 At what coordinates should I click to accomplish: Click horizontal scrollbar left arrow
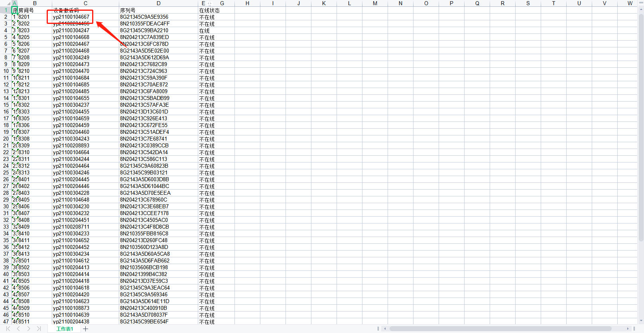(385, 329)
